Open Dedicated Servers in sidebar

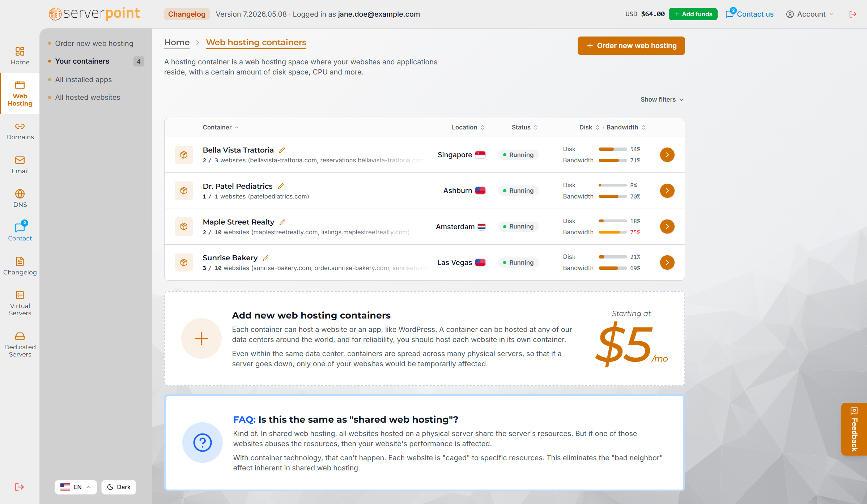20,345
